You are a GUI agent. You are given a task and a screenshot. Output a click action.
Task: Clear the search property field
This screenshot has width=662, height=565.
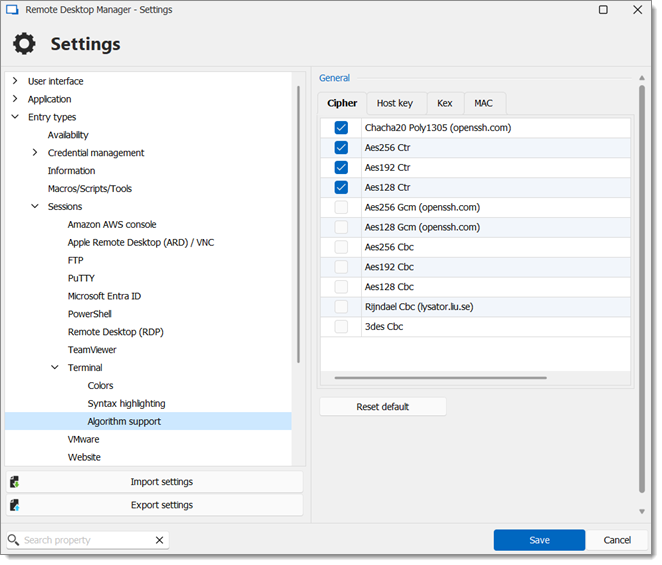[160, 540]
